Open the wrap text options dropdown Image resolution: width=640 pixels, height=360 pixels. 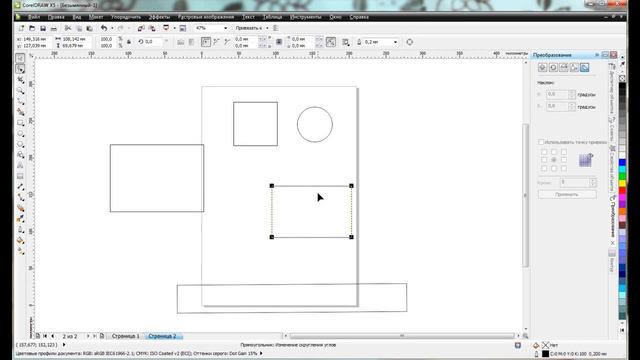346,42
